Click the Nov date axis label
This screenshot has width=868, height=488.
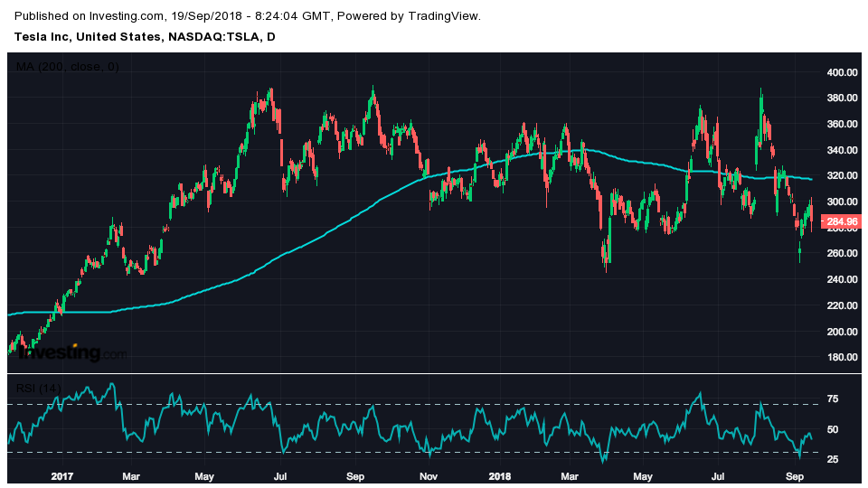pyautogui.click(x=429, y=476)
